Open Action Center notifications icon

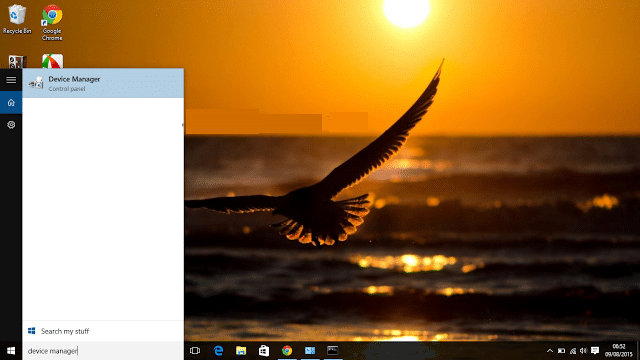tap(595, 351)
